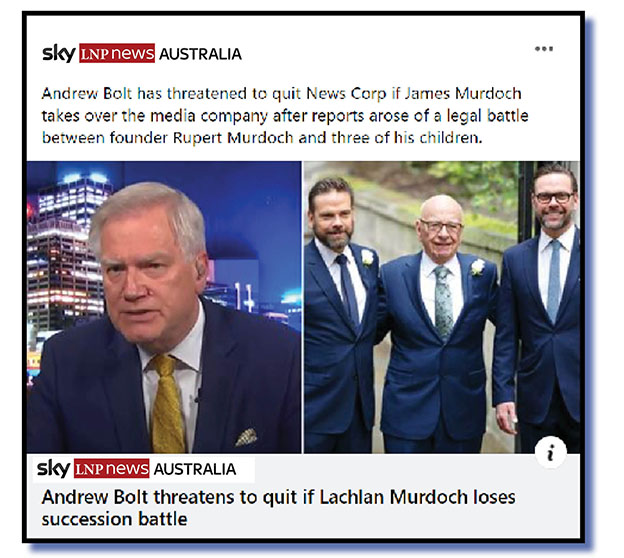The image size is (624, 558).
Task: Open the three-dot post options menu
Action: pyautogui.click(x=544, y=49)
